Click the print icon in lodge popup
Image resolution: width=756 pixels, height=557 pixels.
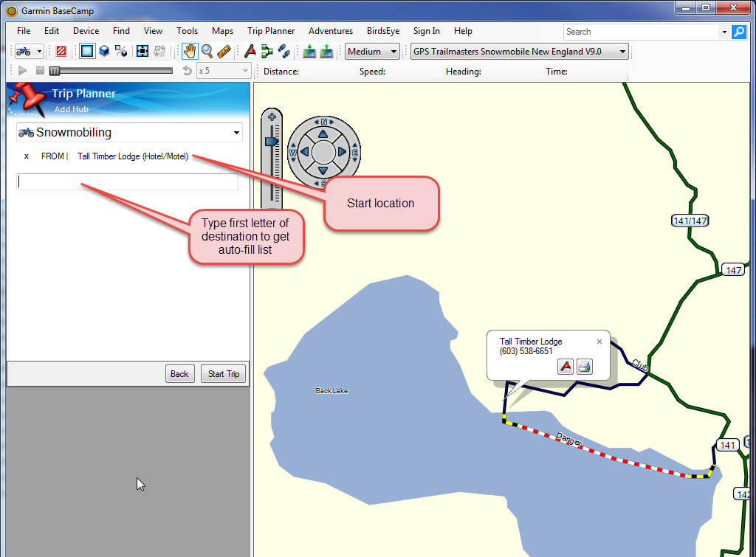click(x=585, y=367)
